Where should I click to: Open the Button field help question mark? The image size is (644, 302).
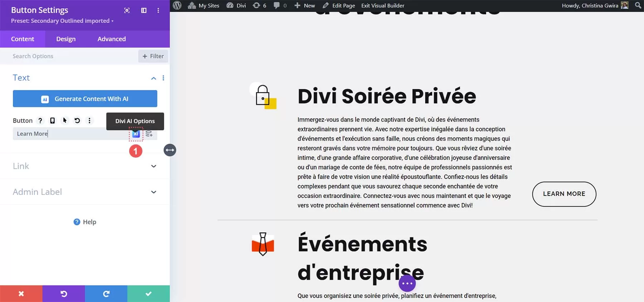pyautogui.click(x=40, y=121)
